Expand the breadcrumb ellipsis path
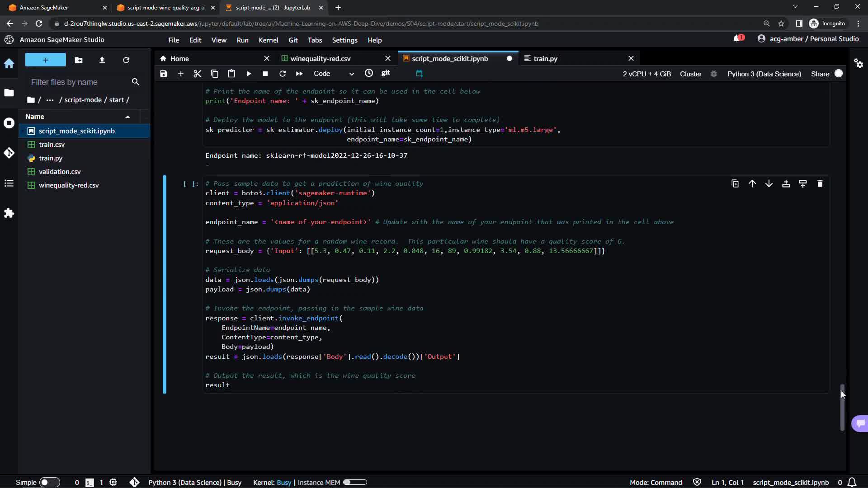The width and height of the screenshot is (868, 488). [x=50, y=100]
